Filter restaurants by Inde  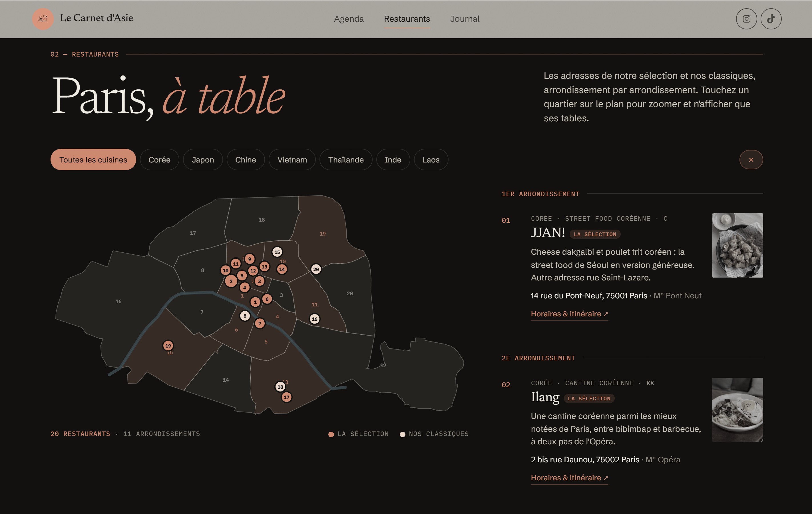coord(393,160)
